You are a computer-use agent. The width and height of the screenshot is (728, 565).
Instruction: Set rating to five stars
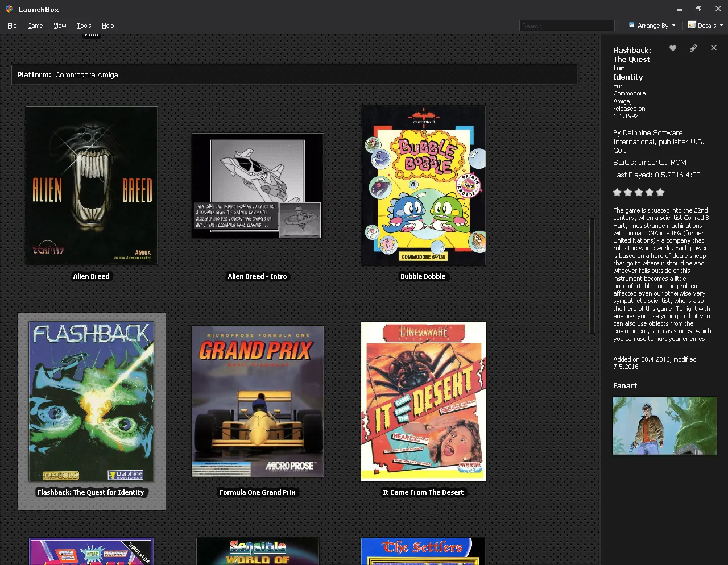(660, 193)
